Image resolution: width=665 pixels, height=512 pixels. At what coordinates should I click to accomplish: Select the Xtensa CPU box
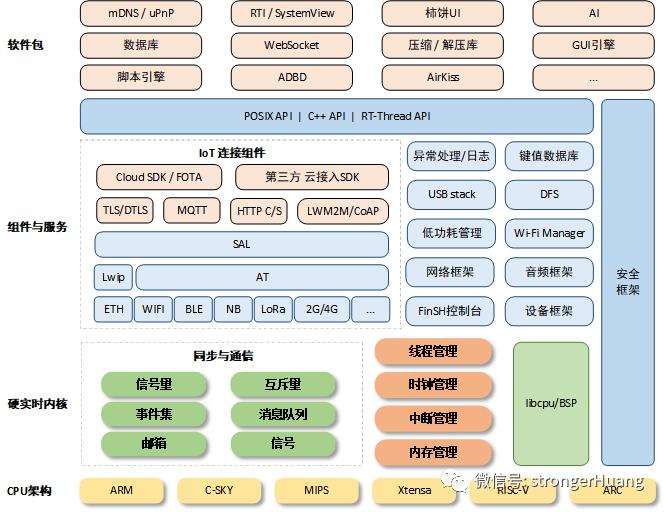coord(414,491)
